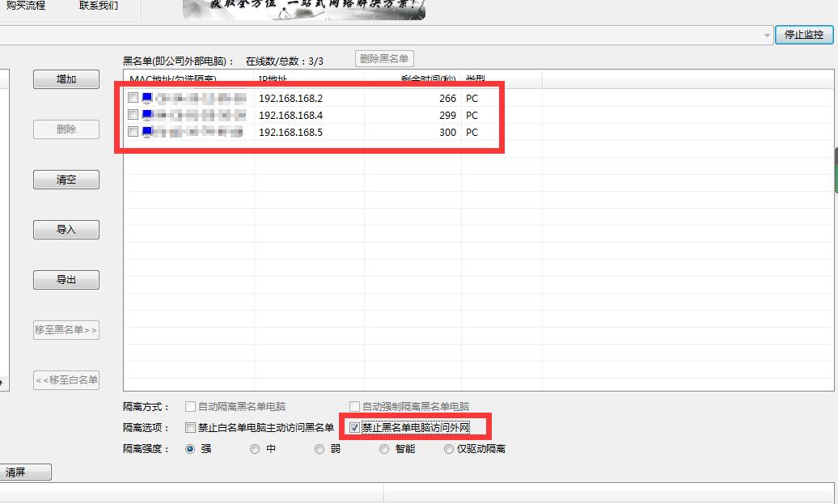
Task: Click the PC type cell for 192.168.168.4
Action: coord(472,116)
